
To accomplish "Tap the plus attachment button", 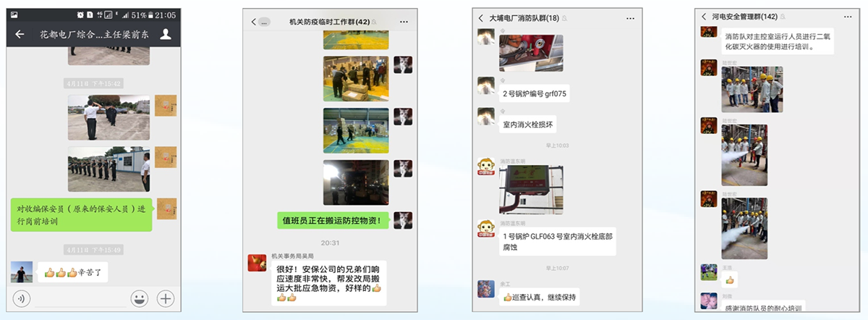I will [x=166, y=298].
